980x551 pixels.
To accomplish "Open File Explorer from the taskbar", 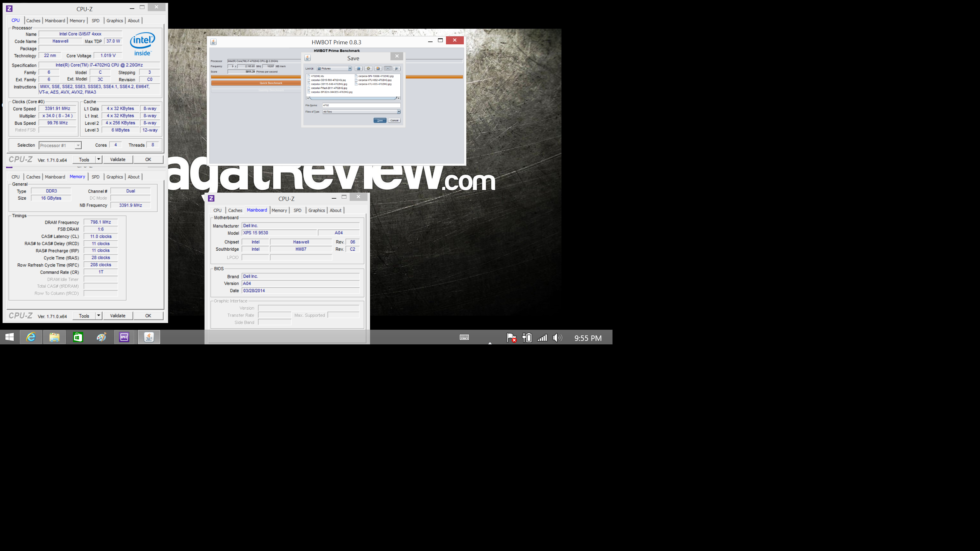I will coord(55,337).
